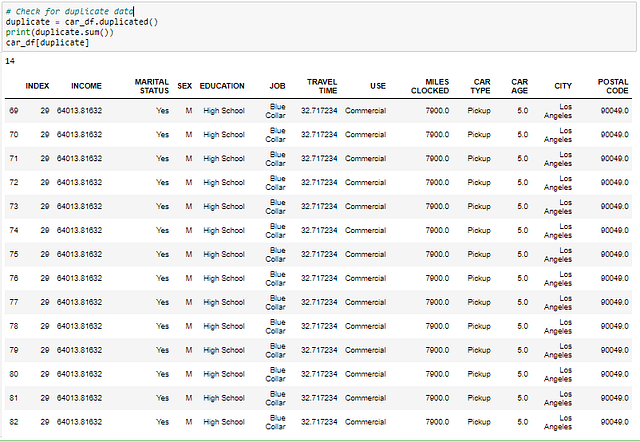Click sex value M in row 80
The image size is (640, 442).
click(x=189, y=374)
